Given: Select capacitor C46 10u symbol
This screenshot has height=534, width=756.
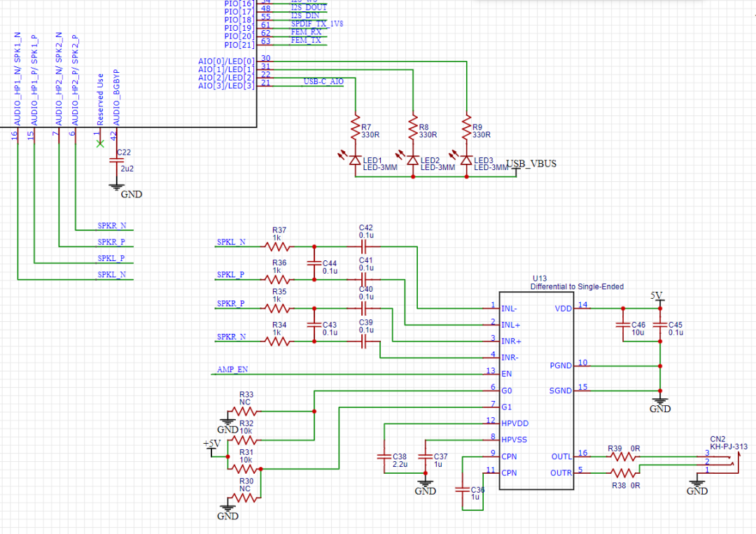Looking at the screenshot, I should coord(623,325).
